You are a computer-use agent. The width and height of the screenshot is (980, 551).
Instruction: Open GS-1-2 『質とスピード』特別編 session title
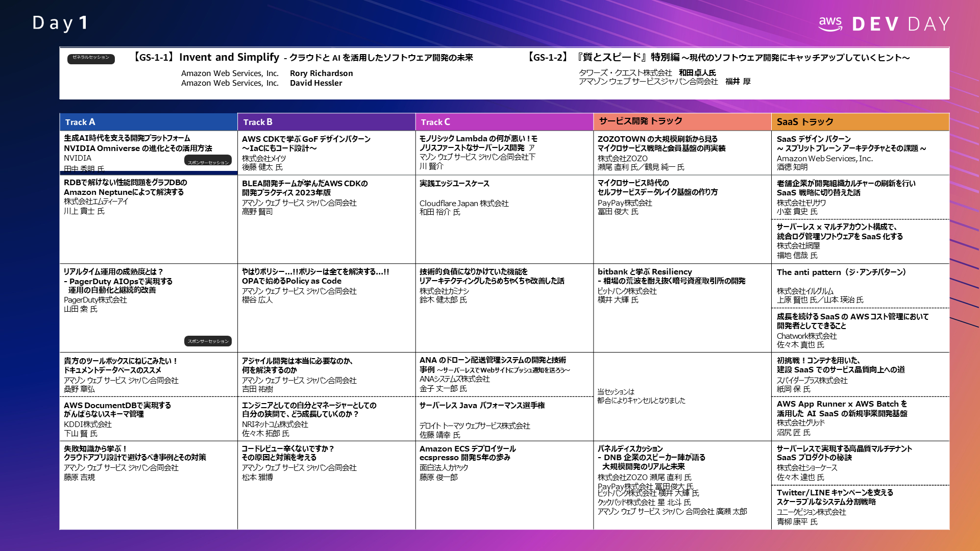(x=718, y=58)
